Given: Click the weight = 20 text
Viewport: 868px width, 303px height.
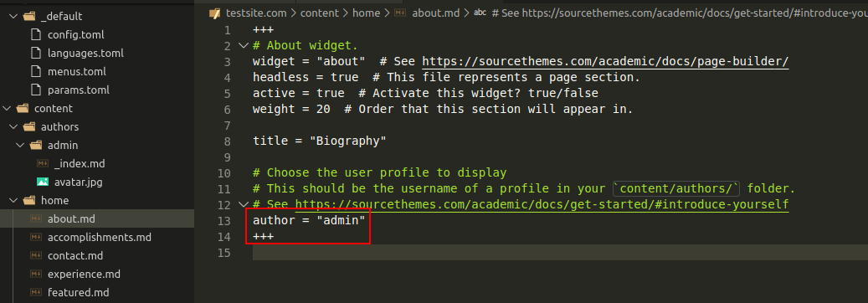Looking at the screenshot, I should [291, 109].
